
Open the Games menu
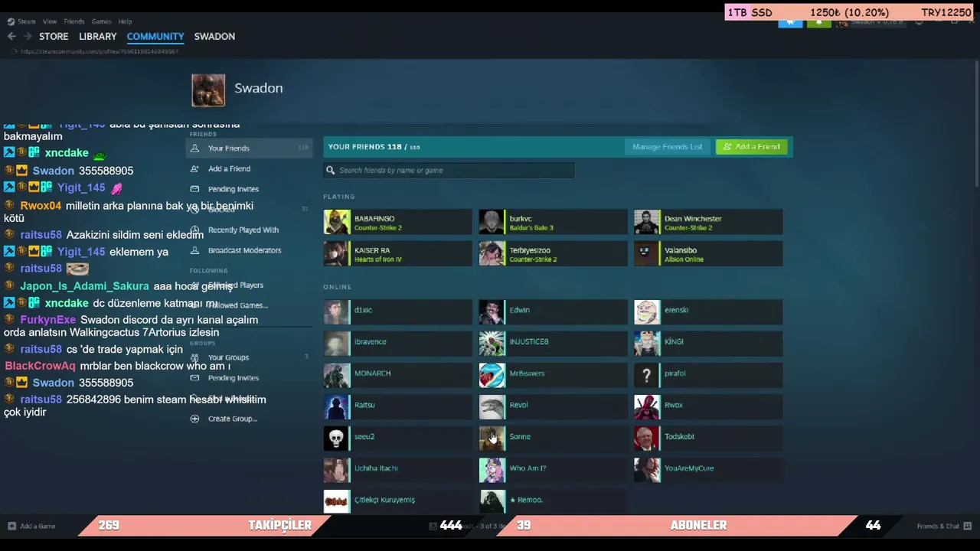point(101,21)
